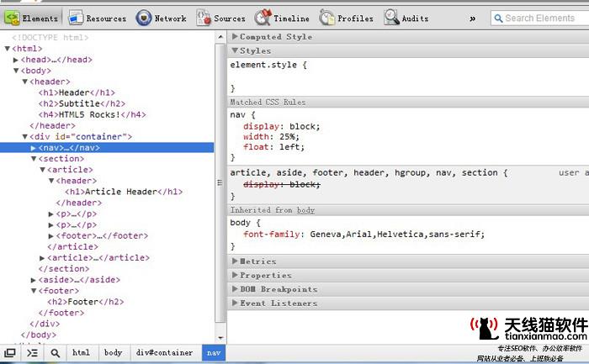Collapse the header node inside article
Screen dimensions: 589x364
[x=51, y=181]
